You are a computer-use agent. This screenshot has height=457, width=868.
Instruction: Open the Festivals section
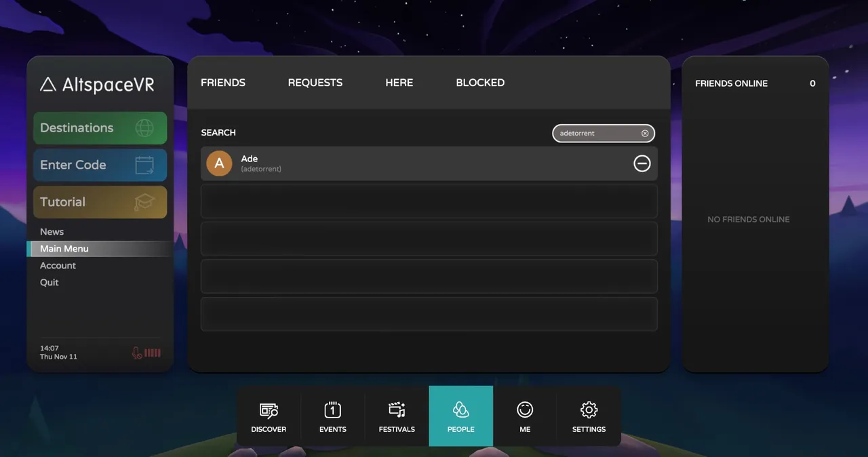coord(397,416)
